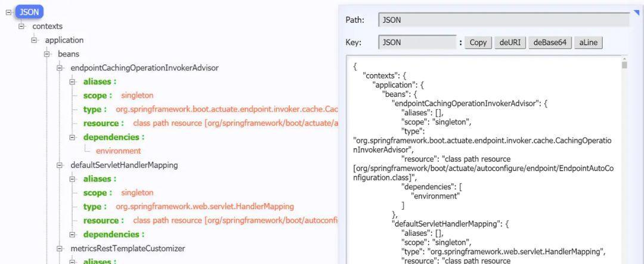This screenshot has width=644, height=264.
Task: Select the endpointCachingOperationInvokerAdvisor label
Action: [144, 68]
